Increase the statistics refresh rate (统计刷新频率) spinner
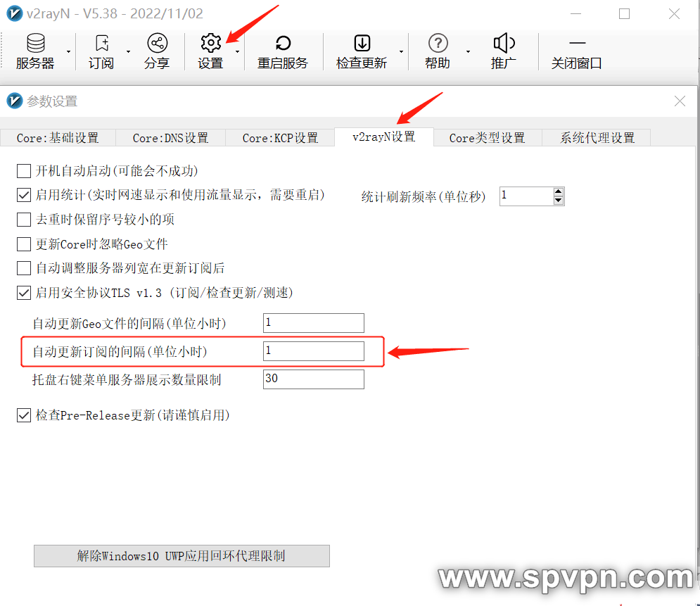 click(559, 191)
